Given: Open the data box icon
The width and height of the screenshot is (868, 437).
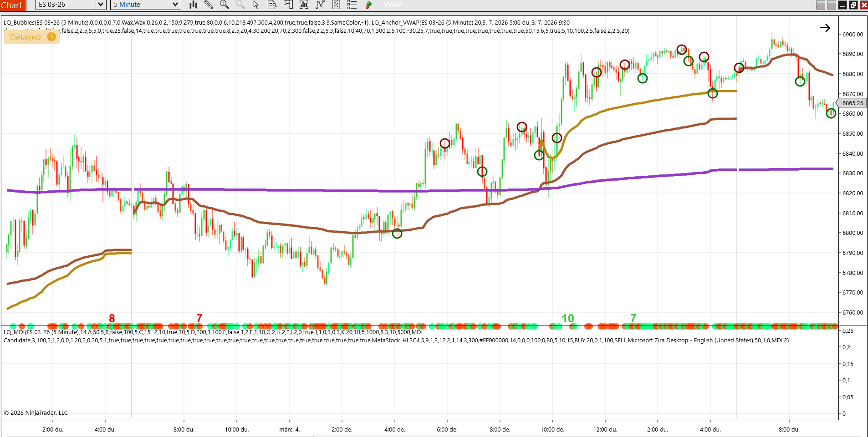Looking at the screenshot, I should (272, 5).
